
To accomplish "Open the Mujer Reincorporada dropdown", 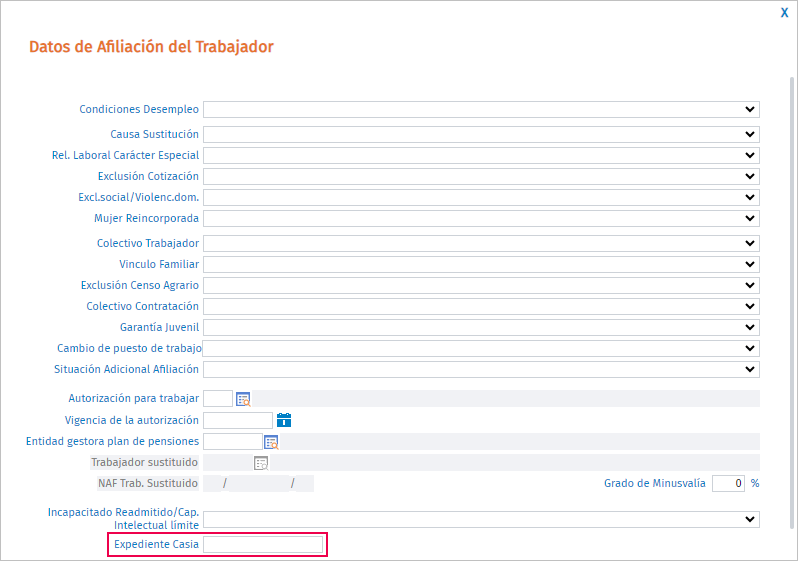I will click(x=481, y=218).
